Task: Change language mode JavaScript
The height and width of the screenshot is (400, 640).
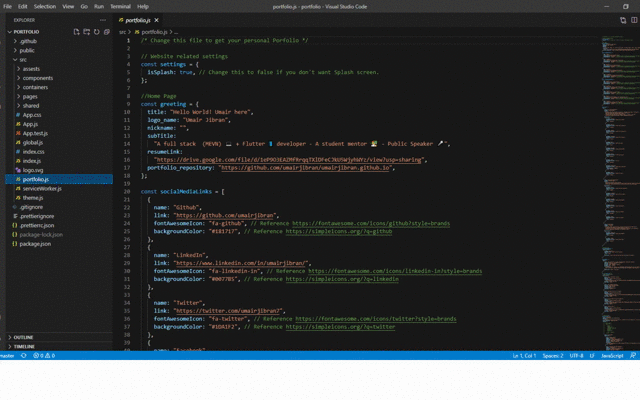Action: pyautogui.click(x=612, y=356)
